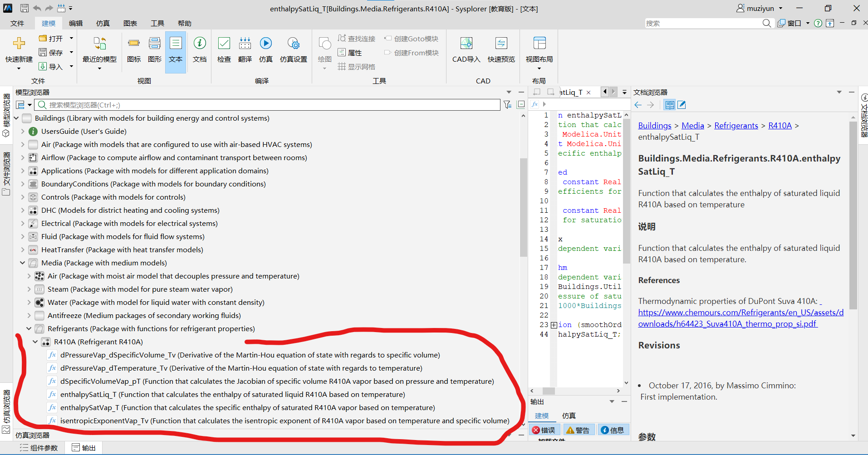The image size is (868, 455).
Task: Toggle the 信息 info filter
Action: pyautogui.click(x=613, y=430)
